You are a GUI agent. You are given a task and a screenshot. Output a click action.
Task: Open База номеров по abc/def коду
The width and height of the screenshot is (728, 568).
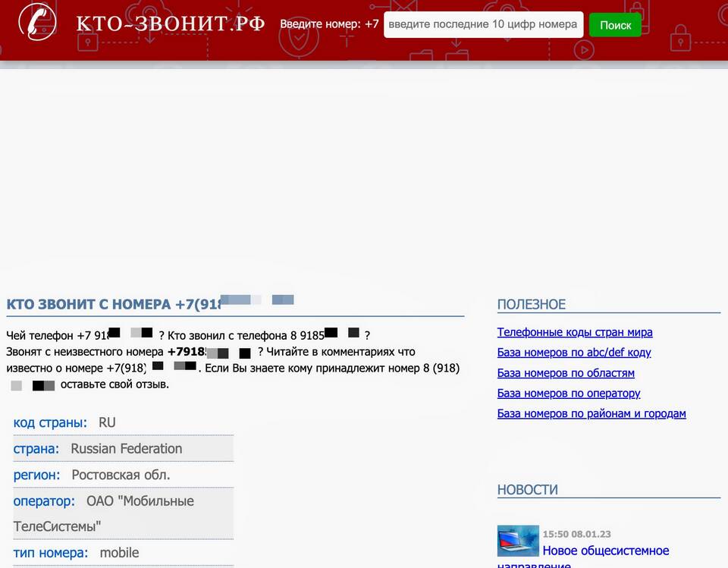point(573,353)
